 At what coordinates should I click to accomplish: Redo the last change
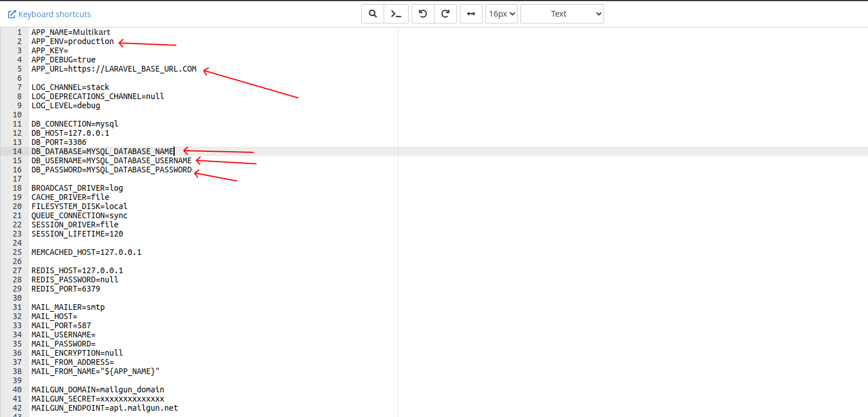[x=445, y=14]
